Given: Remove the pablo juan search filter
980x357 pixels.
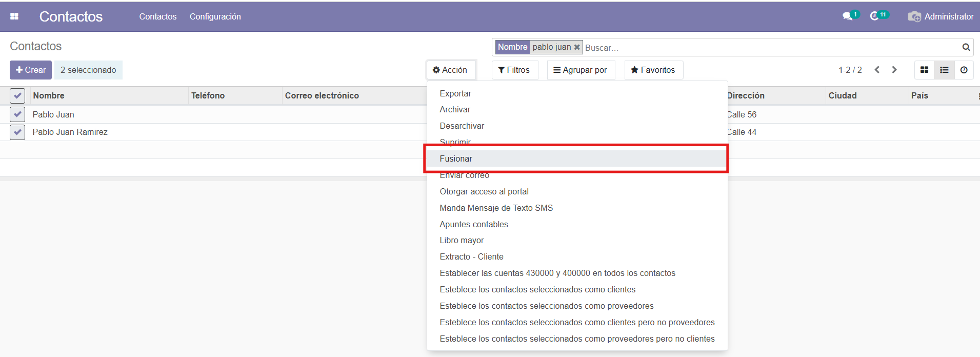Looking at the screenshot, I should click(577, 47).
